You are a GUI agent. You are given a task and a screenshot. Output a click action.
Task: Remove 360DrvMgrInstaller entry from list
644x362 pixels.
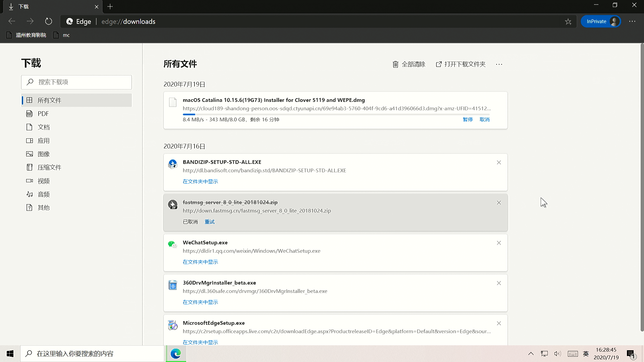pos(499,283)
